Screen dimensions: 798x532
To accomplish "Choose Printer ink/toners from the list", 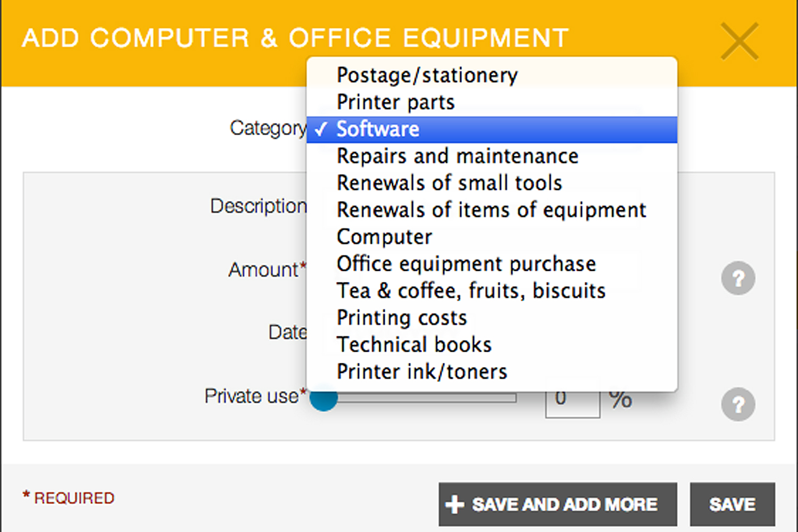I will pos(422,371).
